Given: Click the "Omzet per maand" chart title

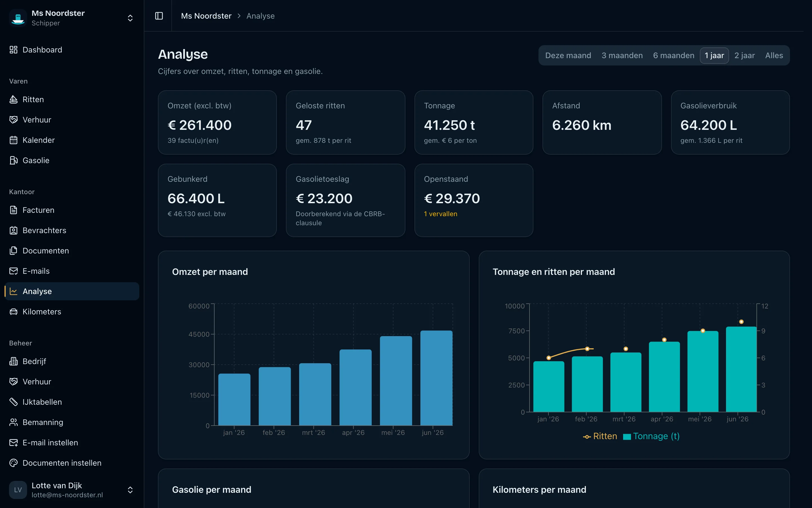Looking at the screenshot, I should pos(210,272).
